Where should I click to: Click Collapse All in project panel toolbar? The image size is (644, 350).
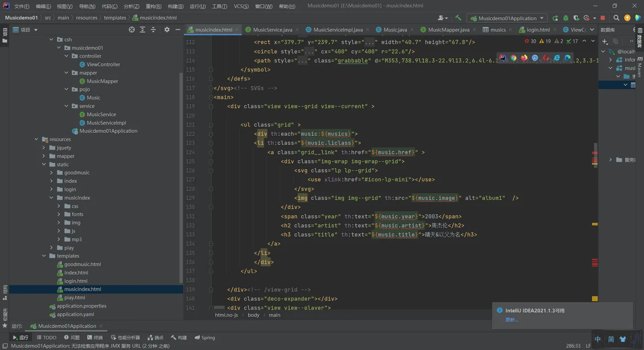pyautogui.click(x=153, y=29)
